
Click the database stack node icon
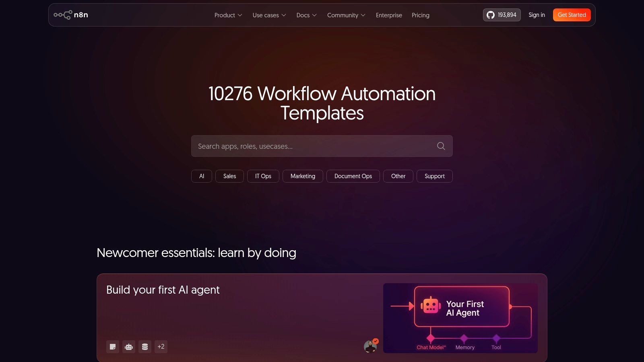(145, 347)
